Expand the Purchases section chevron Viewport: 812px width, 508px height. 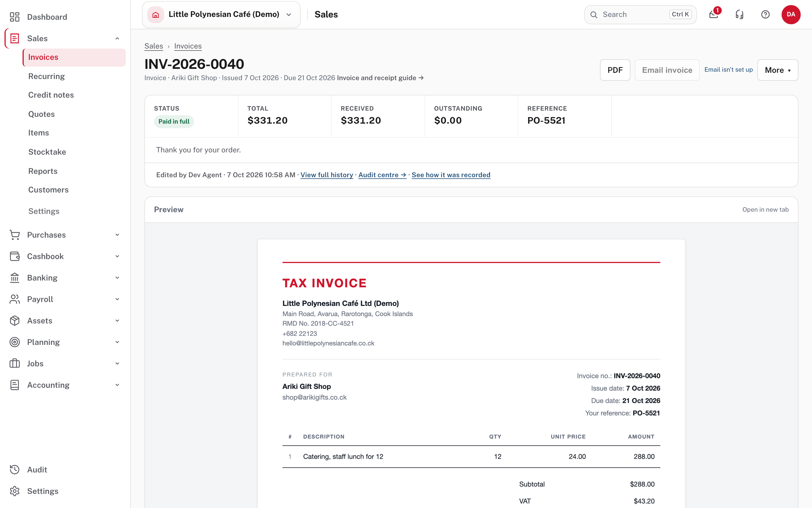point(117,235)
